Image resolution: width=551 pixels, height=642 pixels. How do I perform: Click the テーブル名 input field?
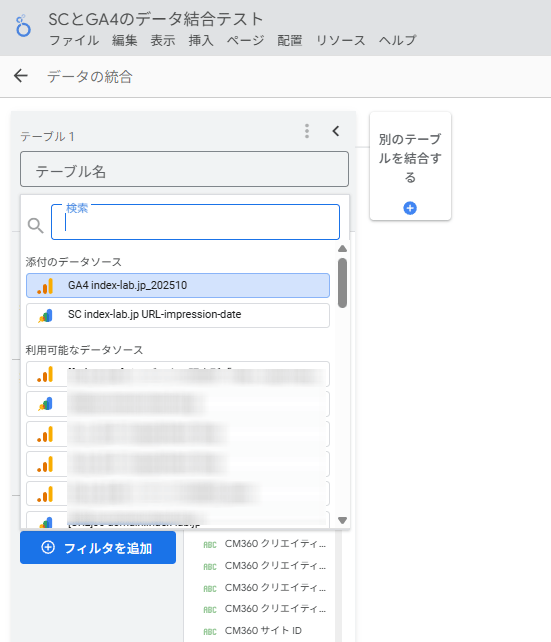coord(185,170)
